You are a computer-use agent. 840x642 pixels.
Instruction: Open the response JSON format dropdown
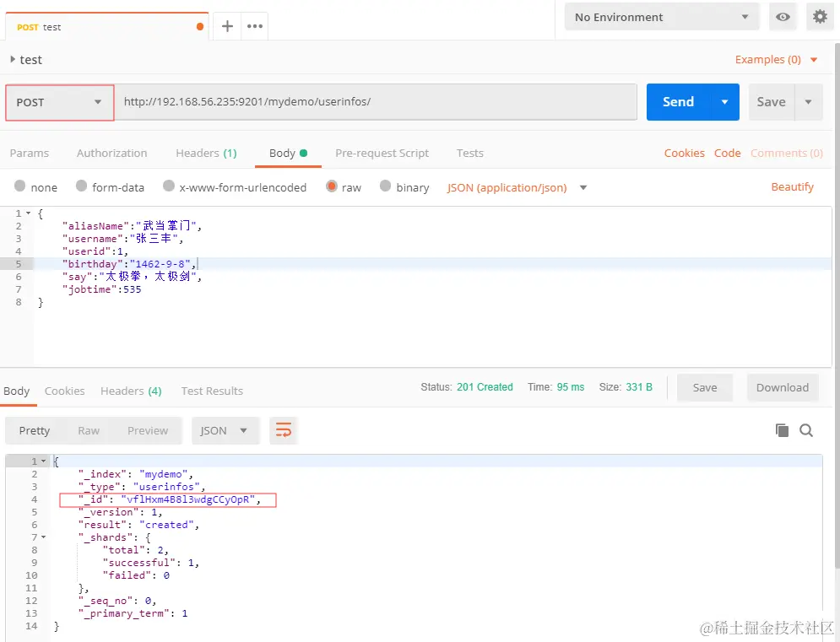point(225,430)
